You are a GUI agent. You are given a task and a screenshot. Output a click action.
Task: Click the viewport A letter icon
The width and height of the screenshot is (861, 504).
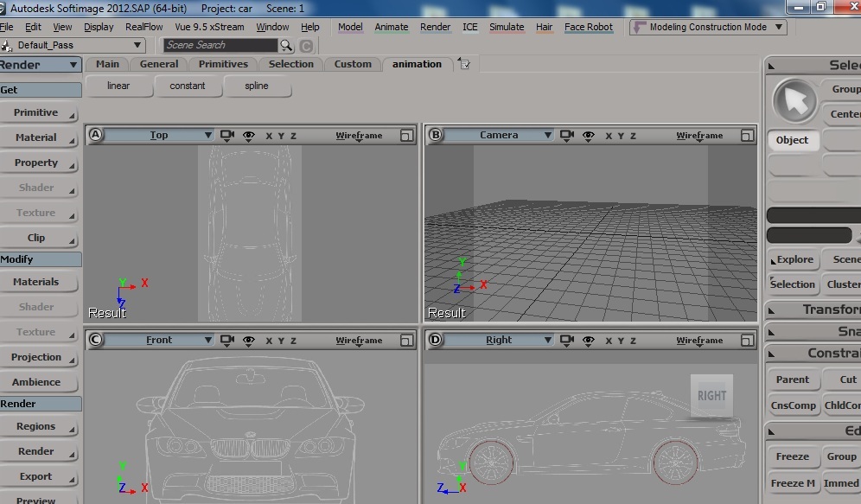96,135
